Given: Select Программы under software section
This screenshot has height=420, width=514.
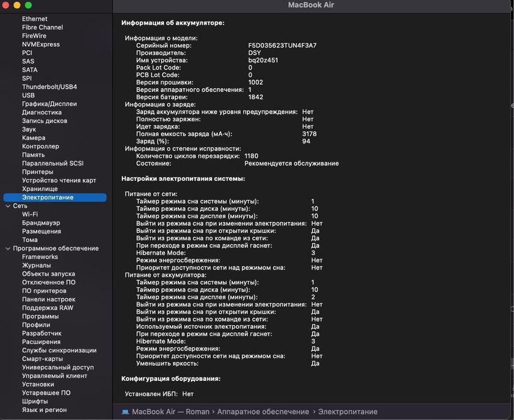Looking at the screenshot, I should [x=40, y=316].
